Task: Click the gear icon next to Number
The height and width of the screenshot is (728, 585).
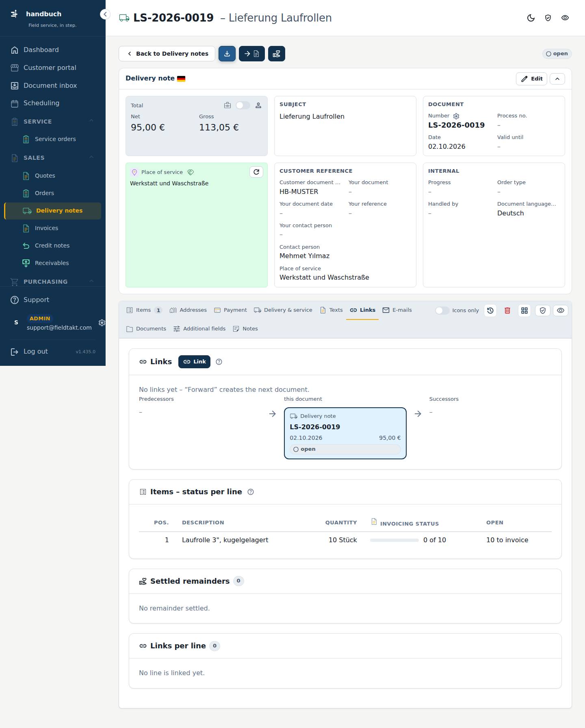Action: 456,116
